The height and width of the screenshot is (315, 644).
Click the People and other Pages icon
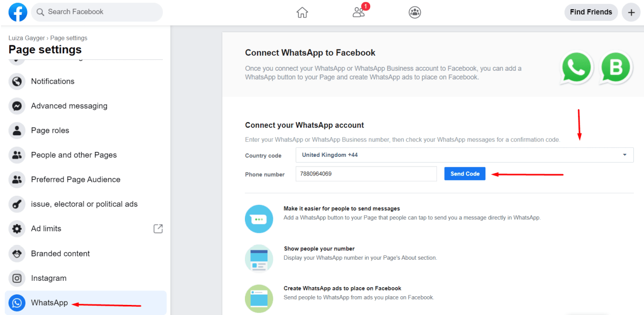(17, 155)
